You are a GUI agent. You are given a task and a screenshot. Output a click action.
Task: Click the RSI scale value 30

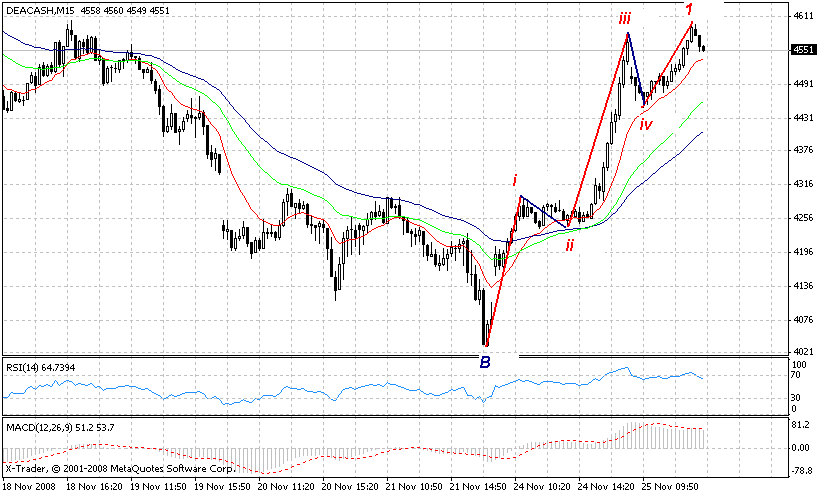[796, 398]
